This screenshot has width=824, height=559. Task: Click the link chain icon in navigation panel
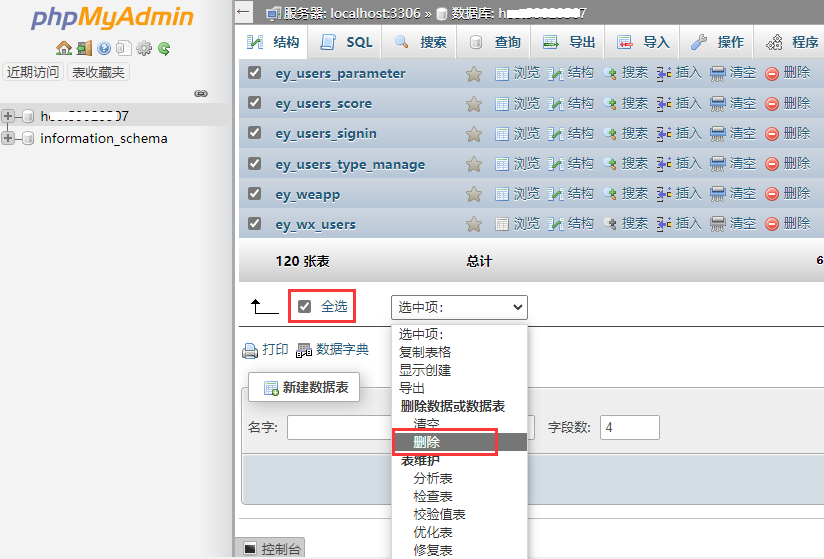[201, 94]
